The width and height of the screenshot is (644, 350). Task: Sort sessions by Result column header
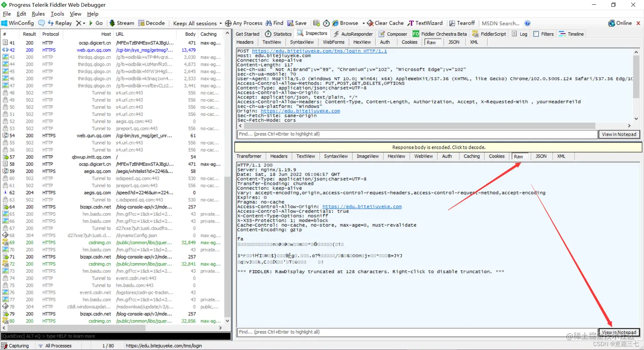click(29, 34)
